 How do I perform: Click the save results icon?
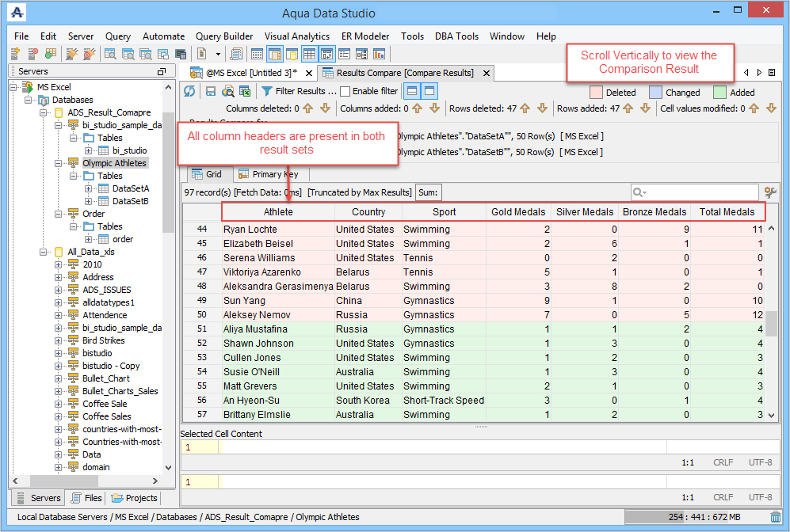[211, 91]
